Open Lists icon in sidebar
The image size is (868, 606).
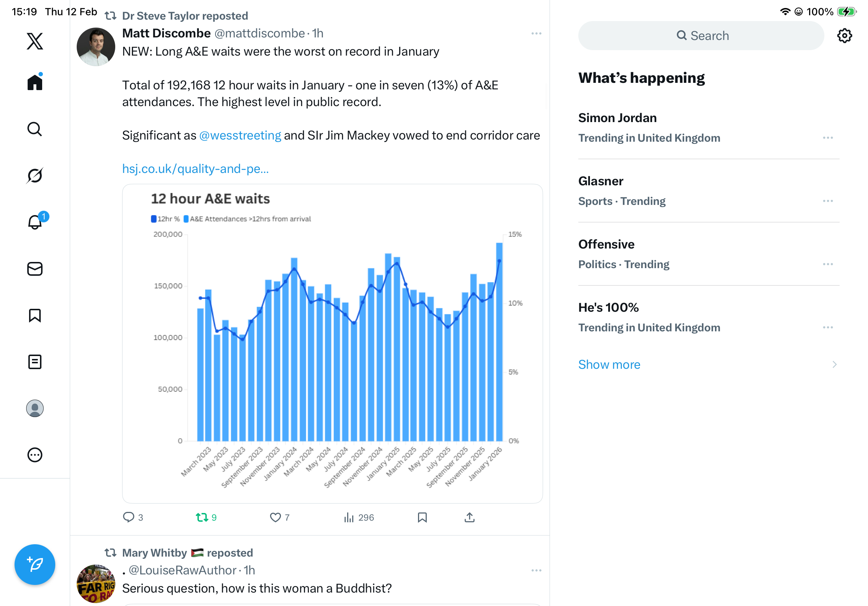tap(35, 362)
